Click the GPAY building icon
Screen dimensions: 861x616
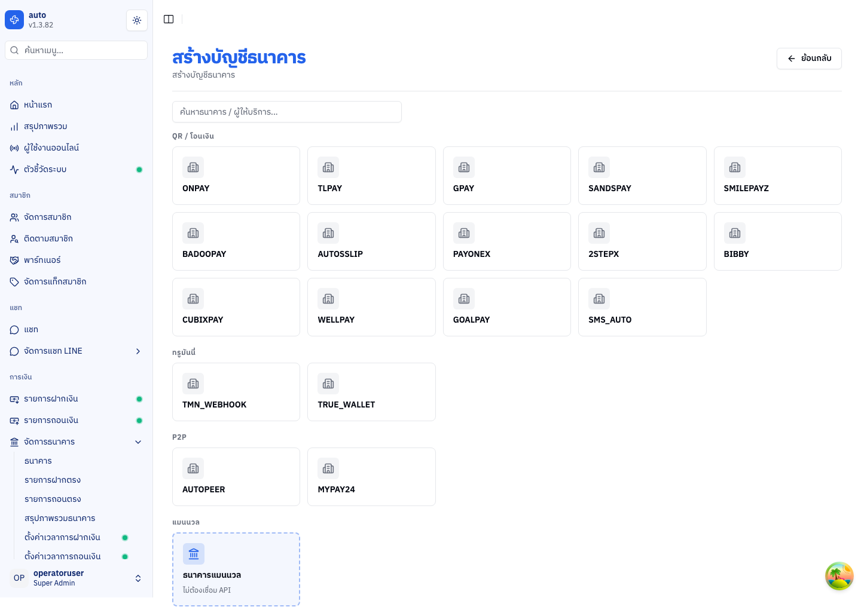(464, 167)
